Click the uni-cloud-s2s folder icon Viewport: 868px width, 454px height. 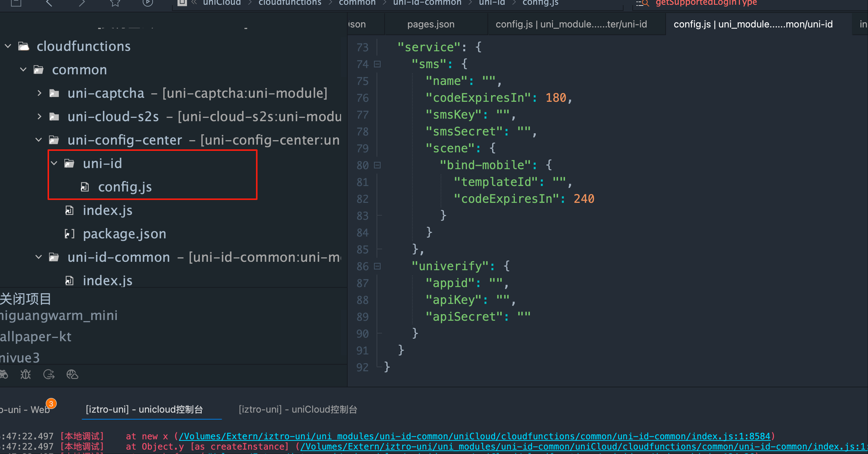coord(54,117)
